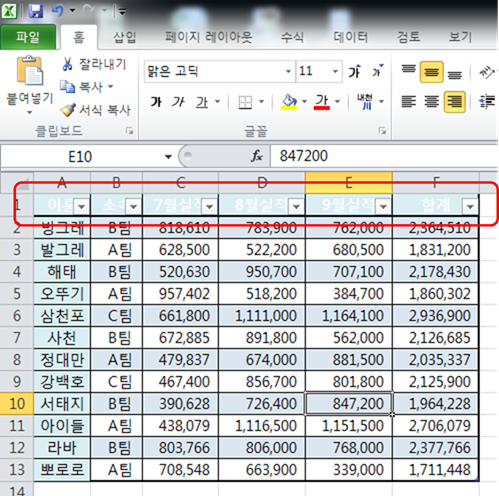Open the 삽입 ribbon tab

pos(125,37)
